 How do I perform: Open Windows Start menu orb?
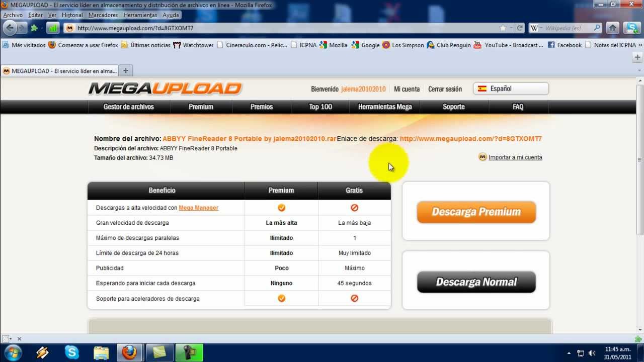pyautogui.click(x=13, y=352)
